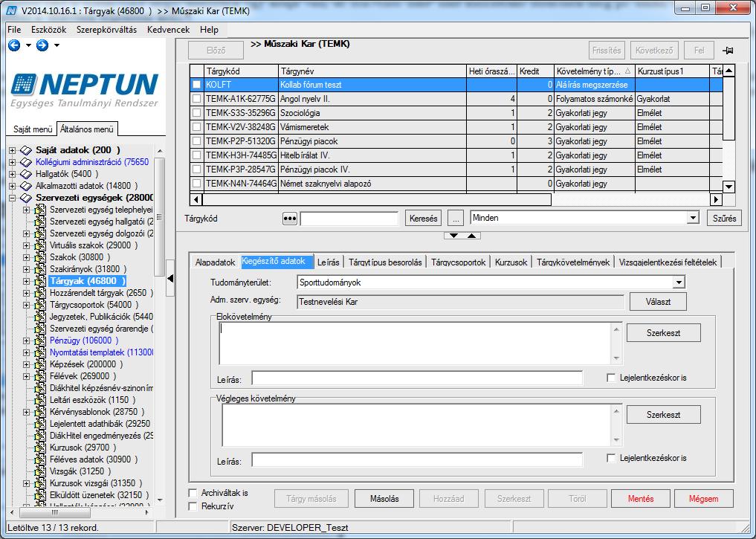Click the Hallgatók book icon
Screen dimensions: 756x539
[26, 173]
